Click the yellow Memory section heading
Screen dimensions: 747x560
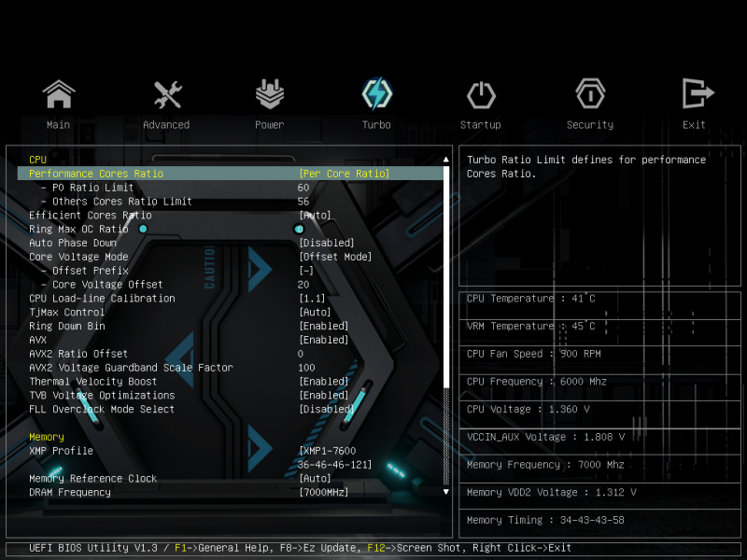coord(47,437)
